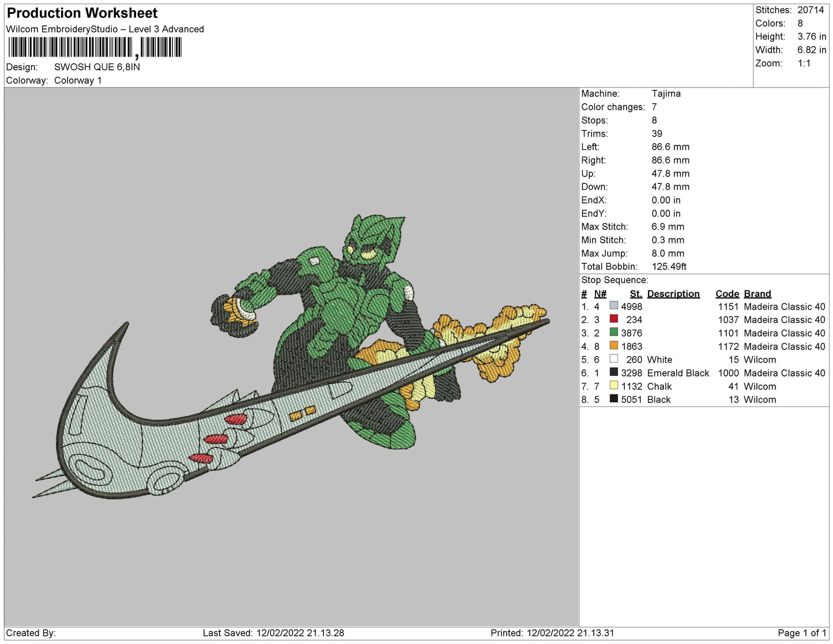Click the Machine value Tajima
This screenshot has width=833, height=644.
[x=666, y=93]
